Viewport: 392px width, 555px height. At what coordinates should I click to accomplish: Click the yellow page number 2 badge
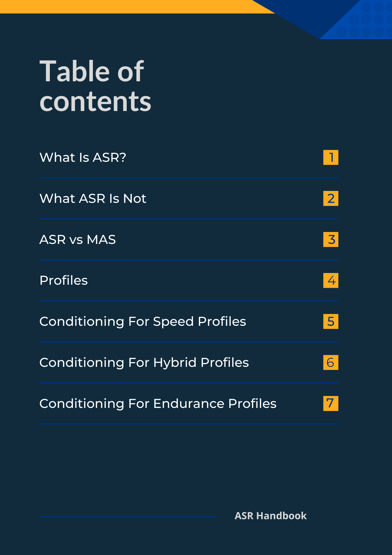tap(331, 198)
